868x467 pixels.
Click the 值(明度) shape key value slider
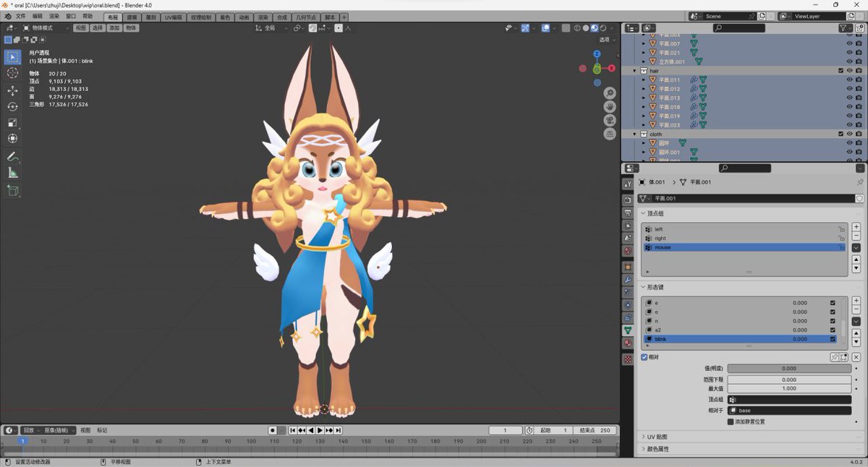click(x=789, y=369)
